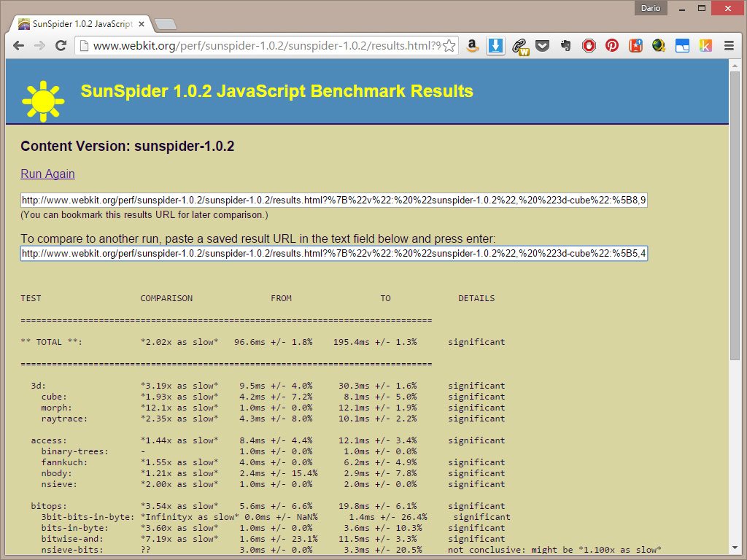This screenshot has height=560, width=747.
Task: Click the scrollbar down arrow
Action: [x=735, y=554]
